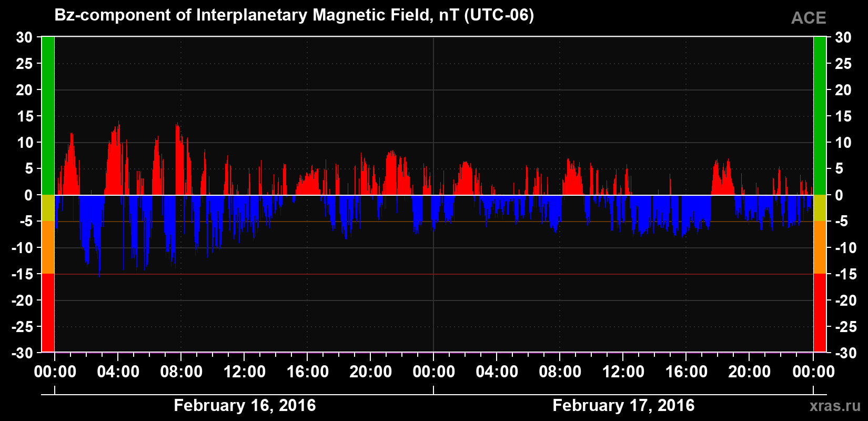Click the -15 value on the right axis
The image size is (868, 421).
pyautogui.click(x=846, y=274)
